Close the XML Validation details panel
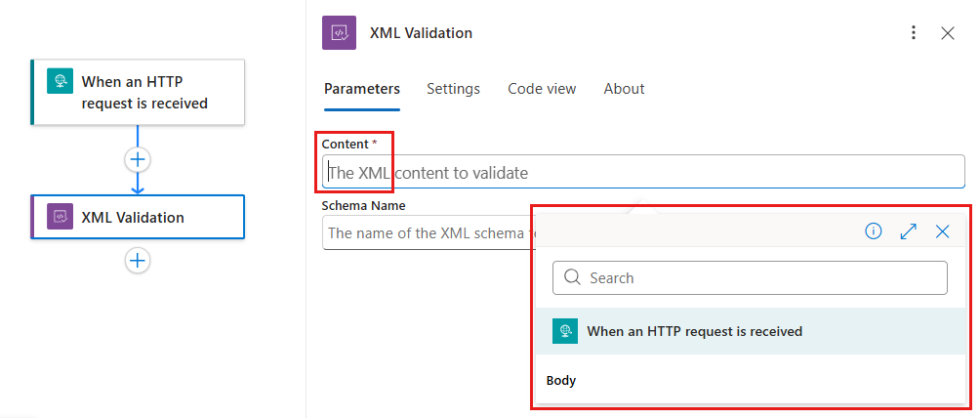Image resolution: width=980 pixels, height=418 pixels. (x=947, y=33)
